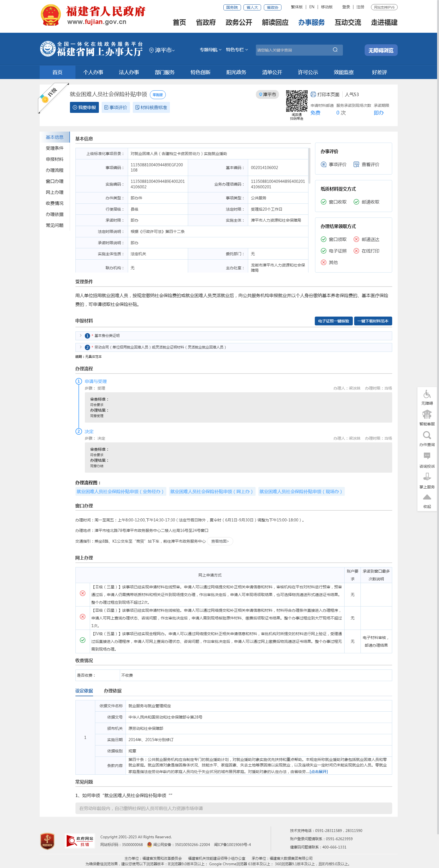Click basic info table scrollbar
Viewport: 439px width, 868px height.
[309, 166]
